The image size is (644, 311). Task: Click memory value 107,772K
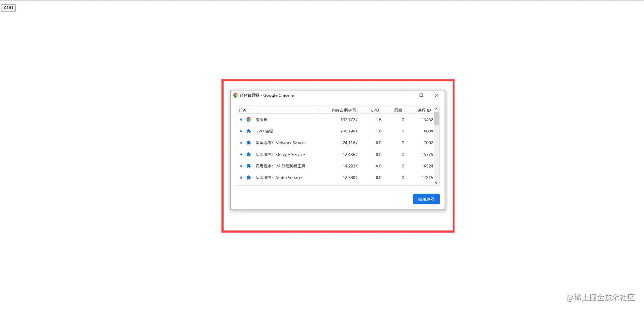(349, 120)
